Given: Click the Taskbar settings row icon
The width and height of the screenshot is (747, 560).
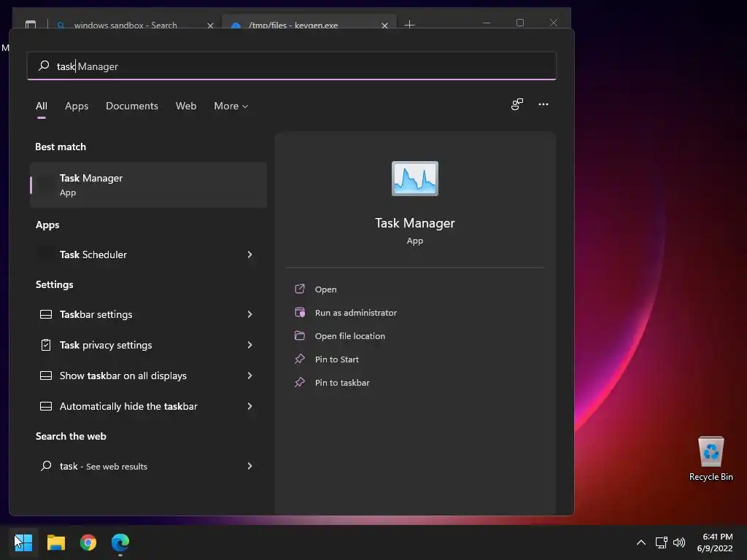Looking at the screenshot, I should tap(46, 314).
